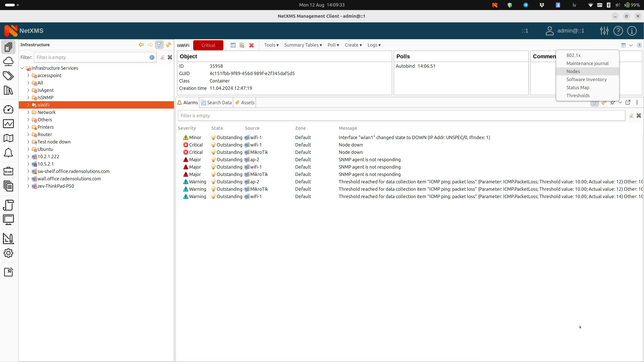644x362 pixels.
Task: Close the alarm filter bar
Action: (x=639, y=116)
